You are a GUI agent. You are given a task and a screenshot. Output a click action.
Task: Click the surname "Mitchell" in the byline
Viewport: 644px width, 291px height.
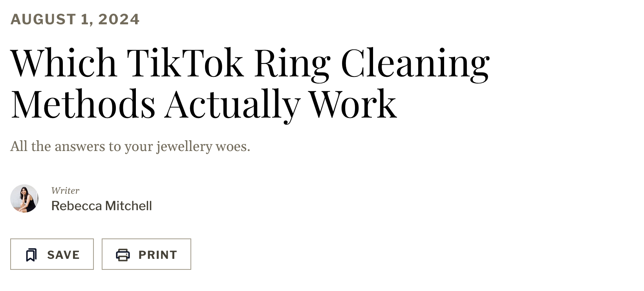point(128,206)
